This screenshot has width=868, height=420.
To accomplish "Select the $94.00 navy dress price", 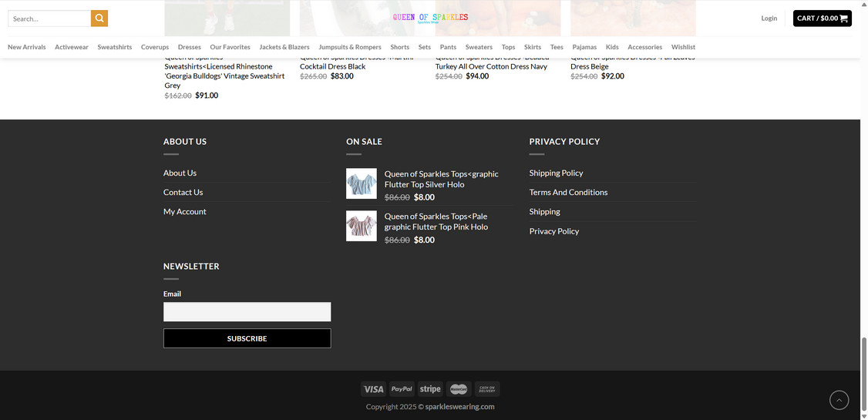I will 477,76.
